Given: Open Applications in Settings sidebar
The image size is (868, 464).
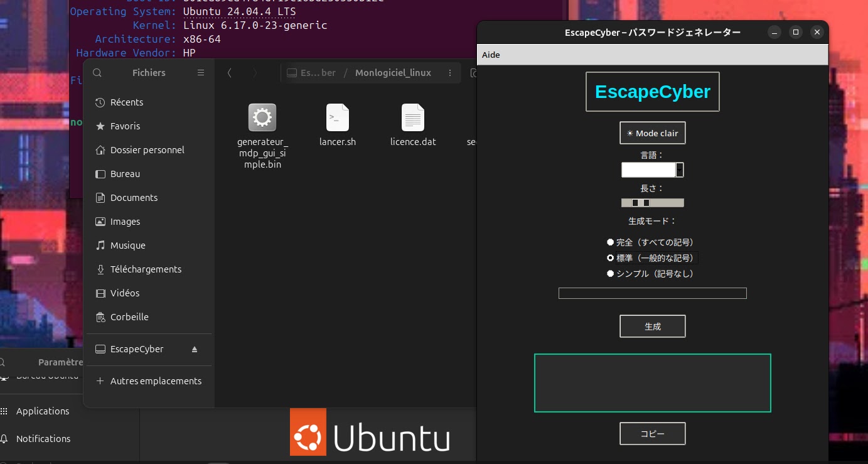Looking at the screenshot, I should pos(43,411).
